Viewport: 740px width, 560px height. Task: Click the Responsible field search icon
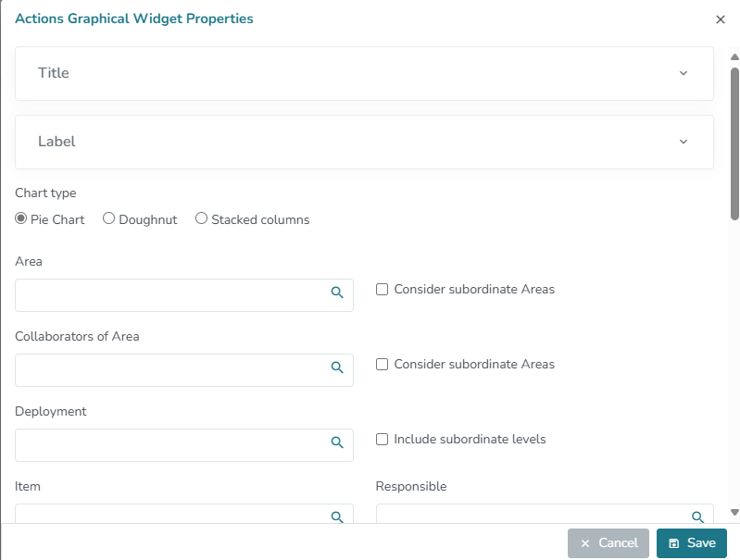pos(697,516)
